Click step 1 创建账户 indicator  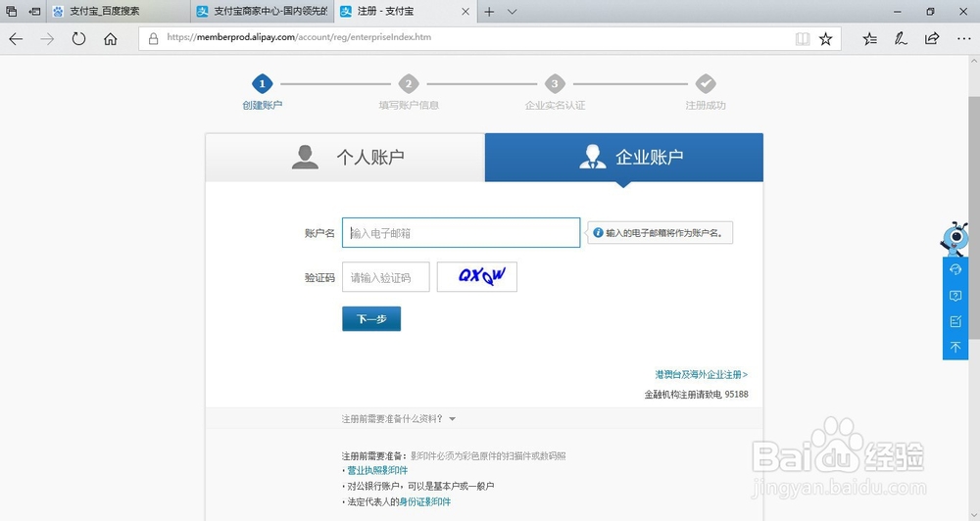click(262, 91)
